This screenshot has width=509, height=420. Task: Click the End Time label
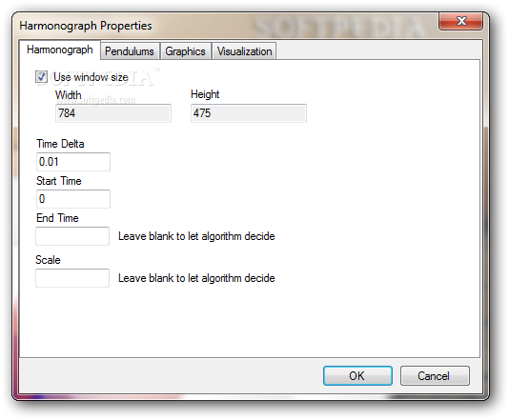tap(57, 218)
